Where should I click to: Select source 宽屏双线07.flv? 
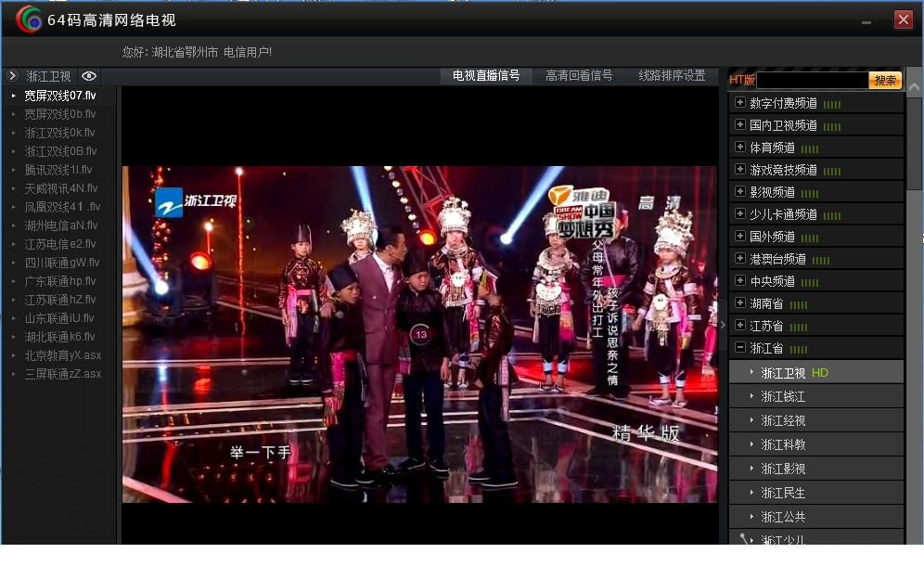click(60, 96)
